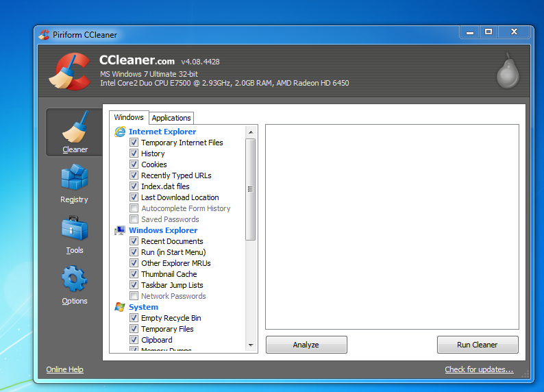Click the CCleaner title bar app icon
Viewport: 544px width, 392px height.
point(44,35)
